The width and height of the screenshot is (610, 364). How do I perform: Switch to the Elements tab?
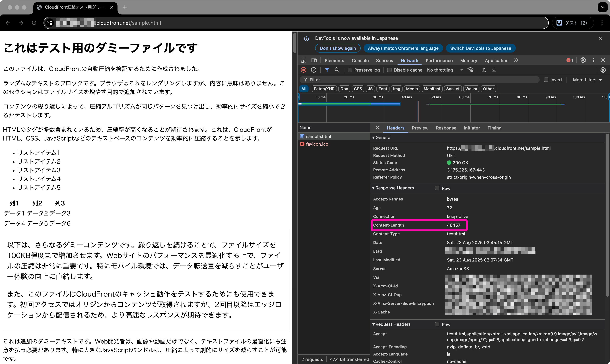(x=334, y=60)
